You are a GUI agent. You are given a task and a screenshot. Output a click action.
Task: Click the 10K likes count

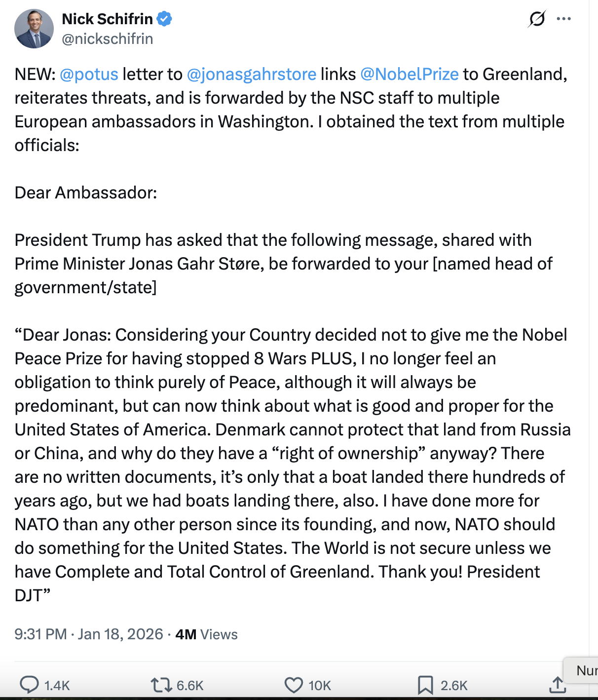click(320, 686)
